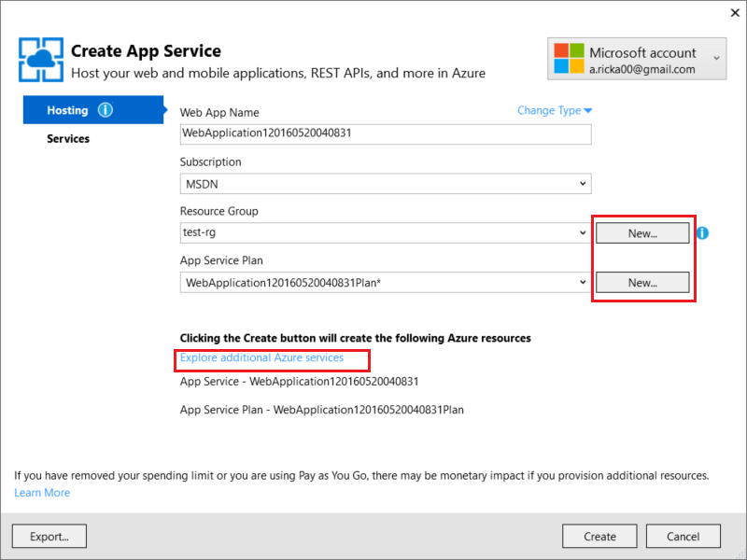Click the Create button
The width and height of the screenshot is (747, 560).
[599, 536]
